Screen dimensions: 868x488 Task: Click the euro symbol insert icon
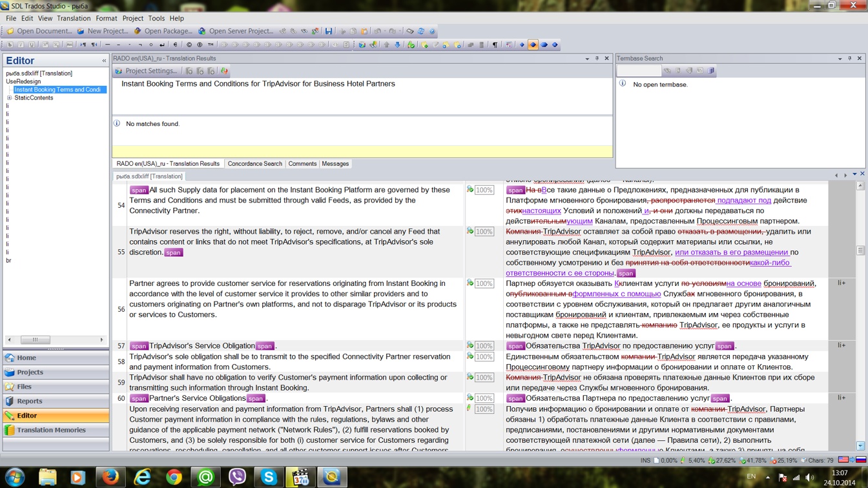pyautogui.click(x=176, y=45)
